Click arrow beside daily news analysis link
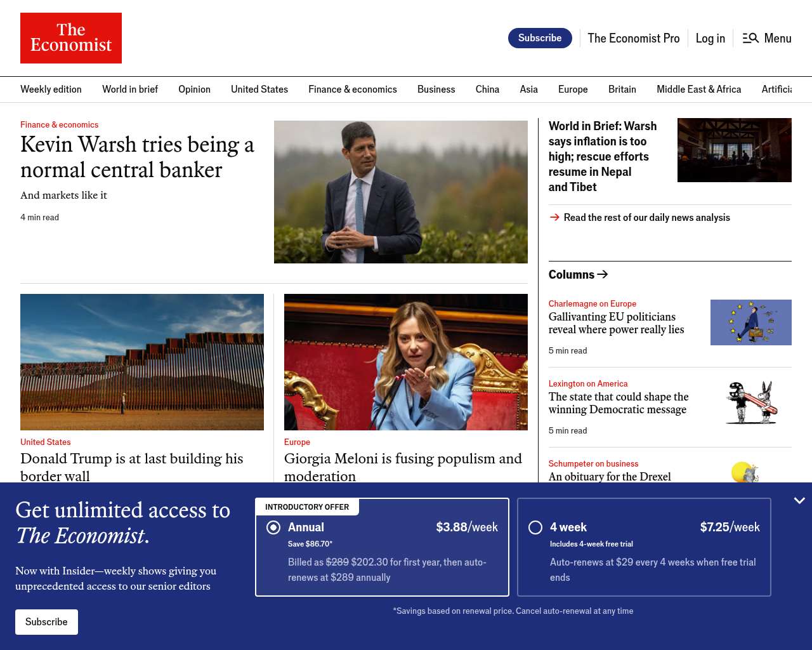This screenshot has height=650, width=812. 554,217
